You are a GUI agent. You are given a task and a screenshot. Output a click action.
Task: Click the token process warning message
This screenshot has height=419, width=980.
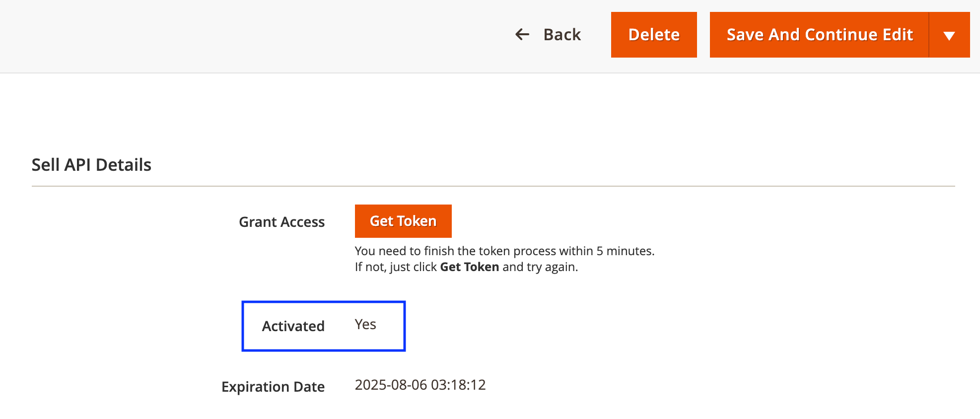pos(504,251)
